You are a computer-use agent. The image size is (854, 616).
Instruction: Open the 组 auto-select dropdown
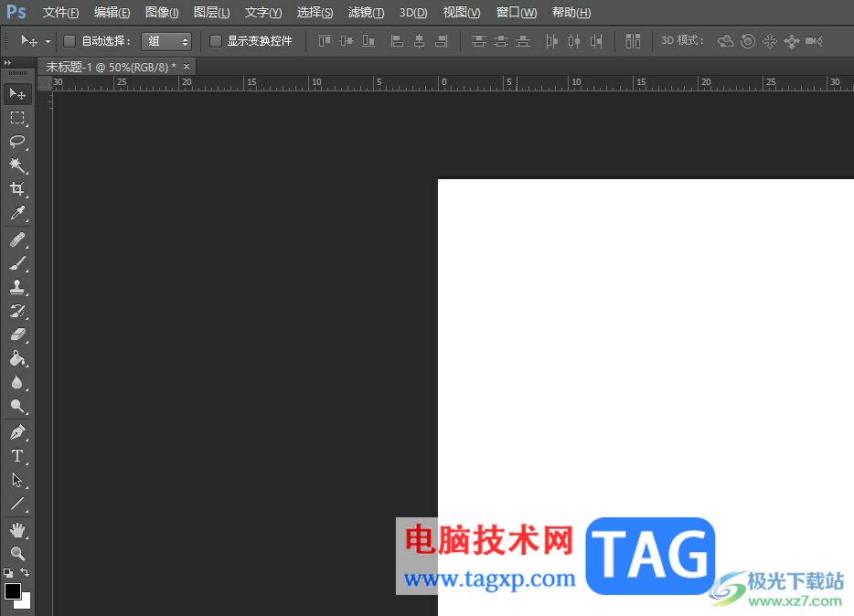point(166,41)
